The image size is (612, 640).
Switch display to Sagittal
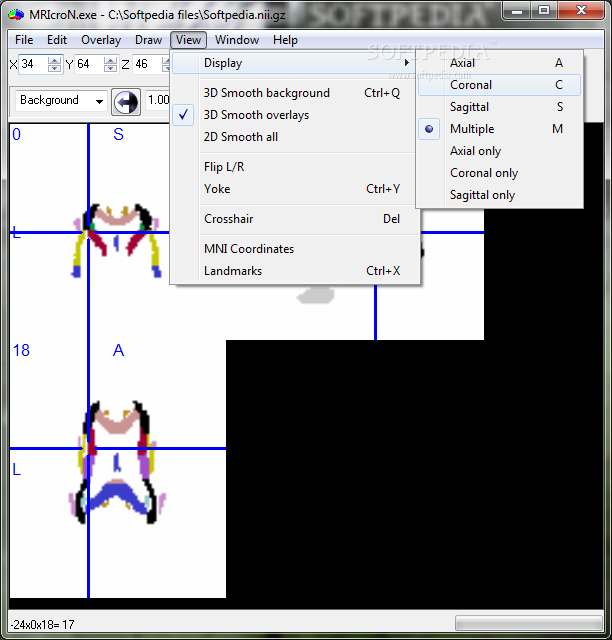(x=499, y=107)
